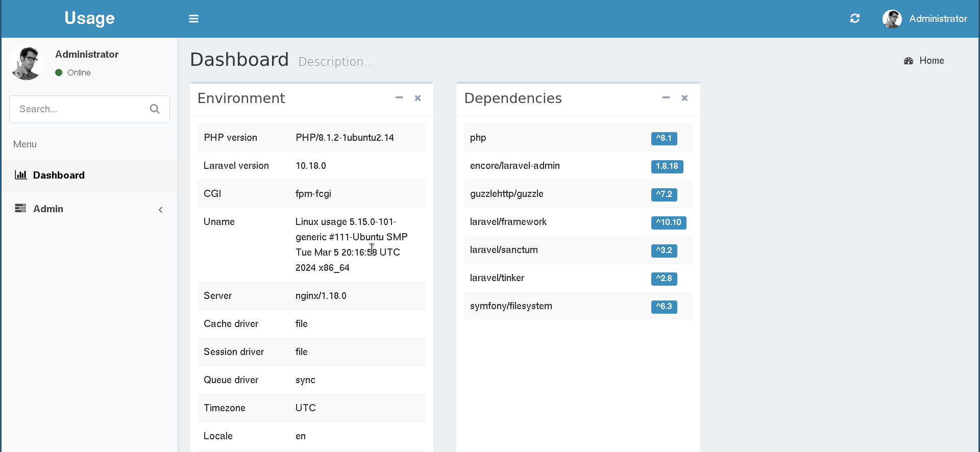The width and height of the screenshot is (980, 452).
Task: Toggle the sidebar hamburger menu
Action: [x=193, y=19]
